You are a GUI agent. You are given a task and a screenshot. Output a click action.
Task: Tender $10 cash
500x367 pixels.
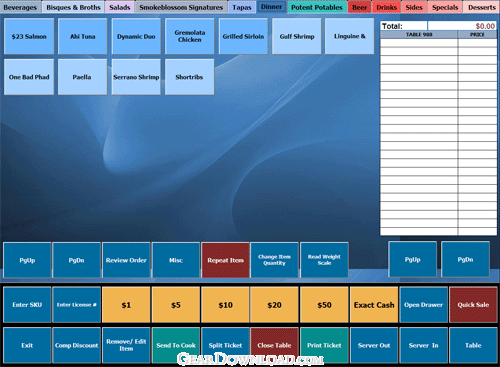[x=225, y=305]
